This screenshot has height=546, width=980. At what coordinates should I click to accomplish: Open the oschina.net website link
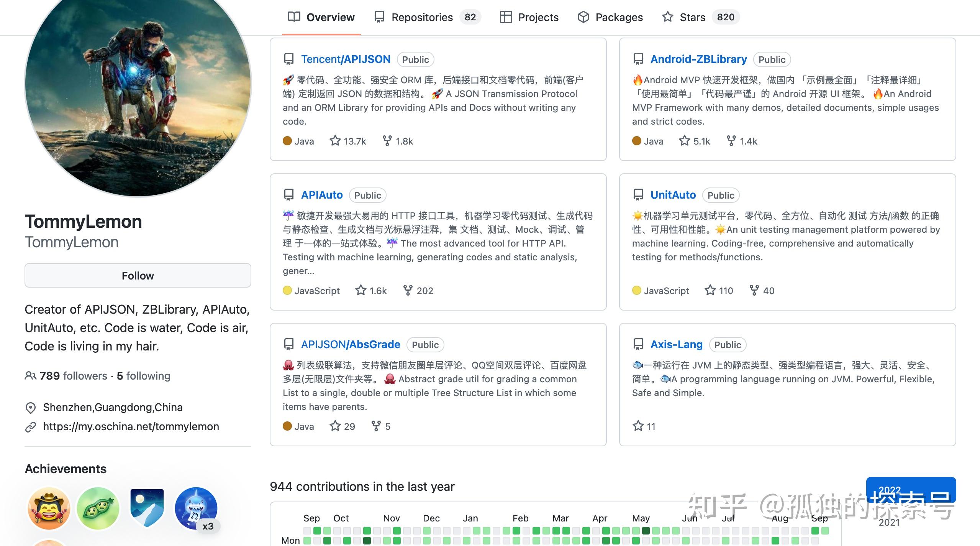coord(131,426)
